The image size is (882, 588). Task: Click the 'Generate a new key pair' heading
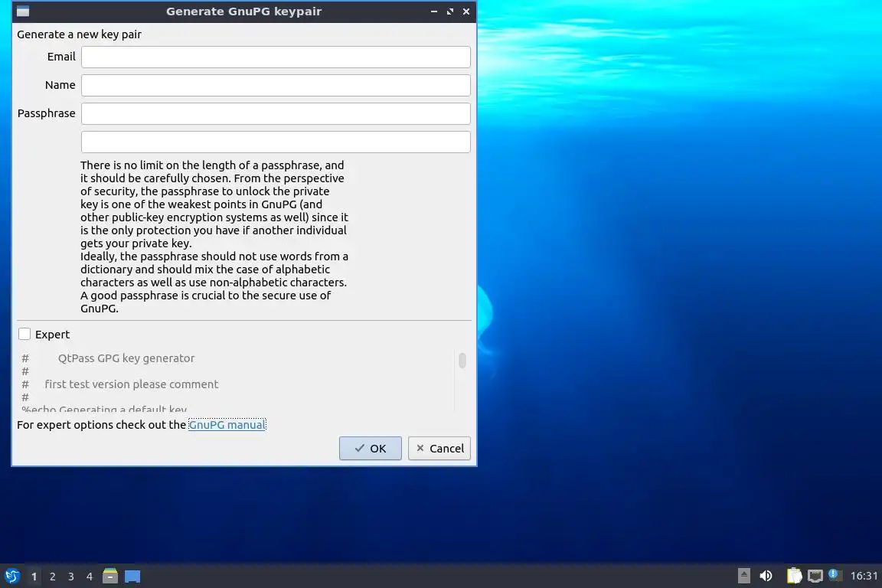tap(80, 34)
